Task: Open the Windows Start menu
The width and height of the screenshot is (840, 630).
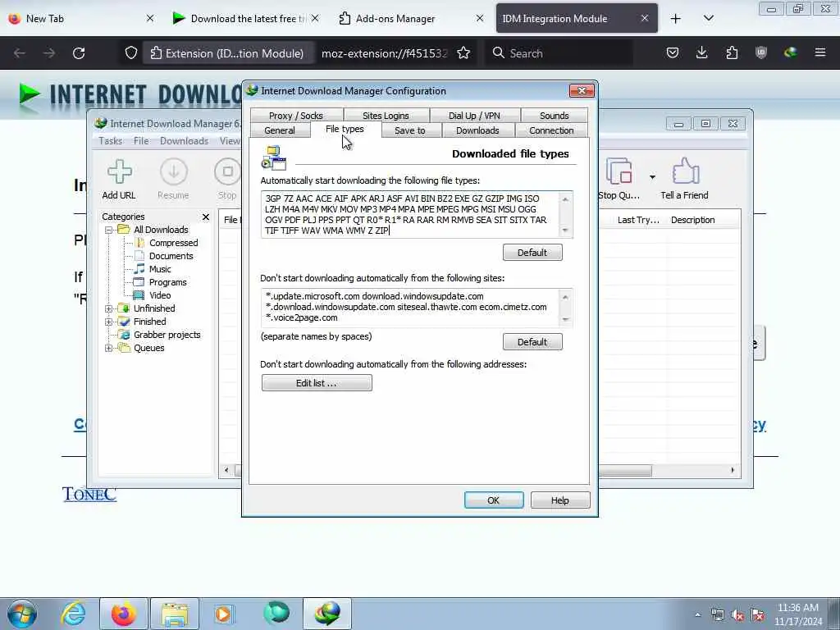Action: (22, 614)
